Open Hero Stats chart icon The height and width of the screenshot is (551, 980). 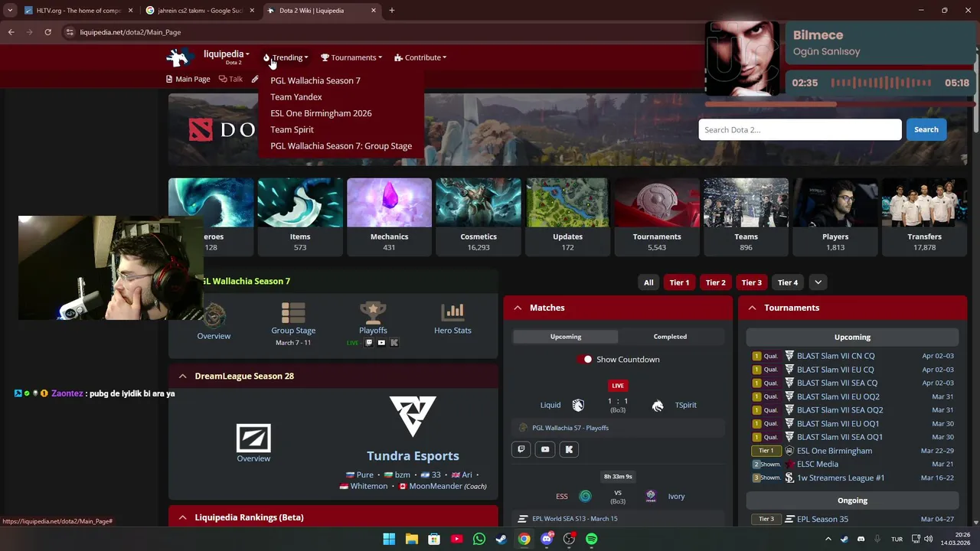tap(452, 312)
